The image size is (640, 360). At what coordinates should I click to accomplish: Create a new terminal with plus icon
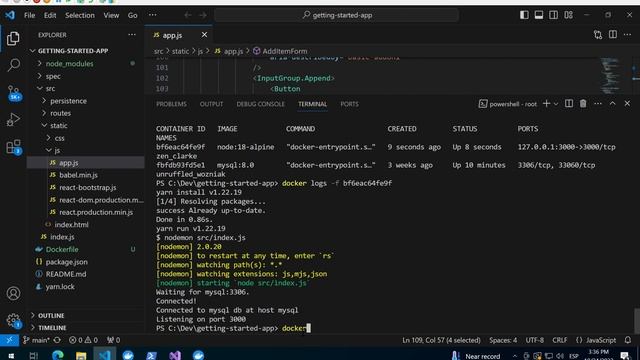pos(546,104)
